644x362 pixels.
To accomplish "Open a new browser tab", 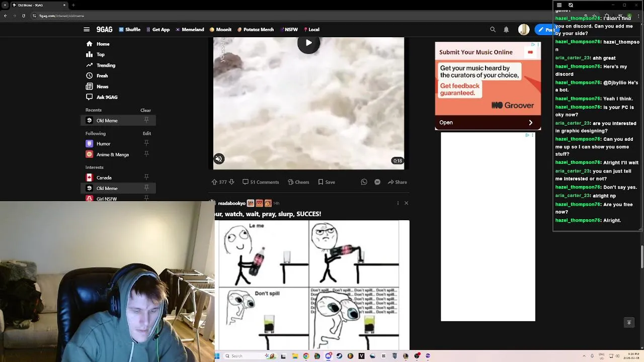I will (x=73, y=5).
